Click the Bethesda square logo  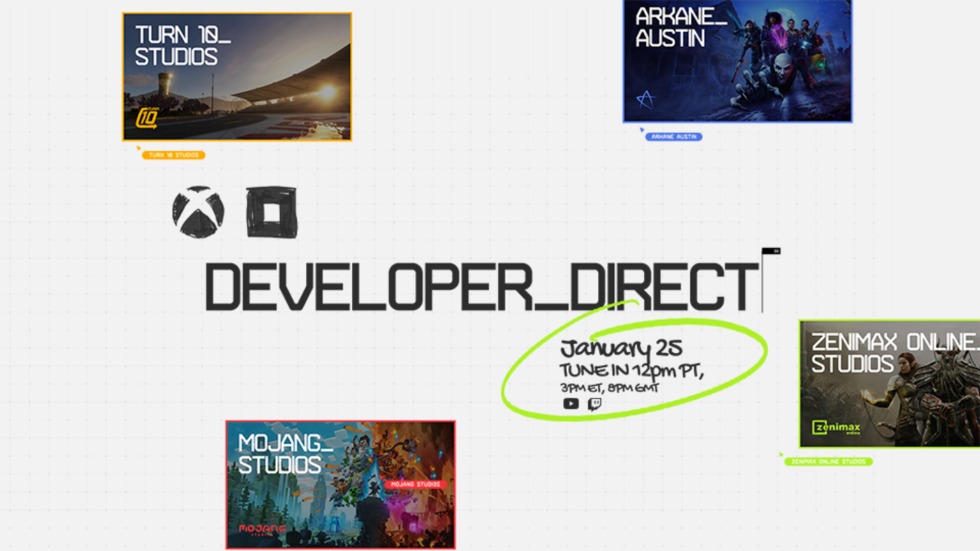coord(271,212)
